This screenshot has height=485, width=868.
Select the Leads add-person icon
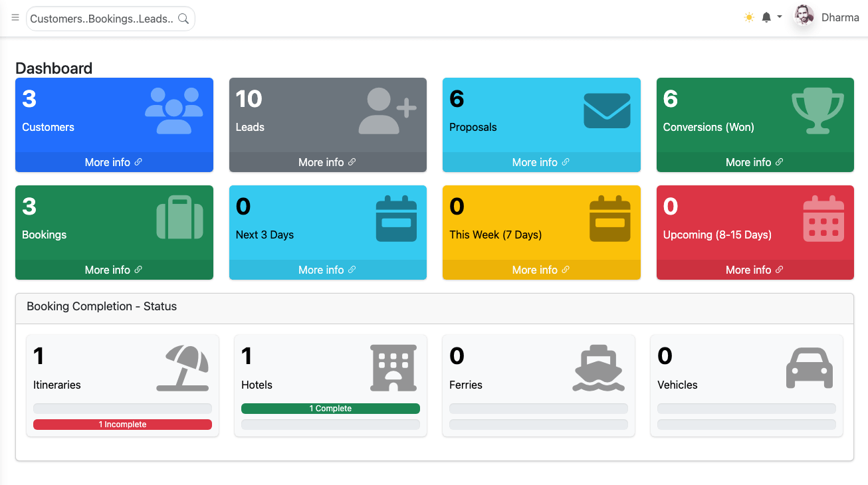387,110
